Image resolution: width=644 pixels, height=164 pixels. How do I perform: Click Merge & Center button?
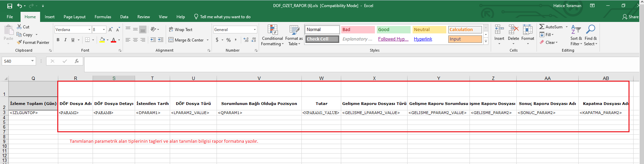[186, 40]
